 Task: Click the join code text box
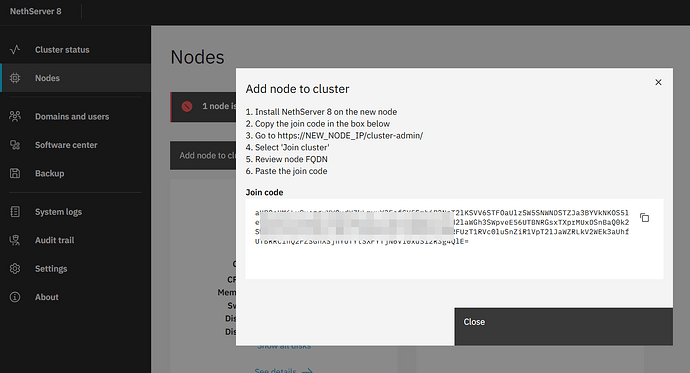[454, 239]
